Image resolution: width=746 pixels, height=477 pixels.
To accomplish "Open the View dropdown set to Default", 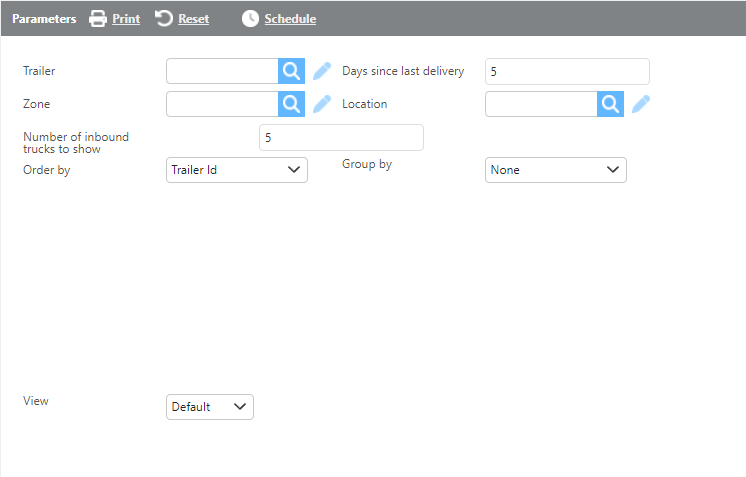I will point(209,407).
